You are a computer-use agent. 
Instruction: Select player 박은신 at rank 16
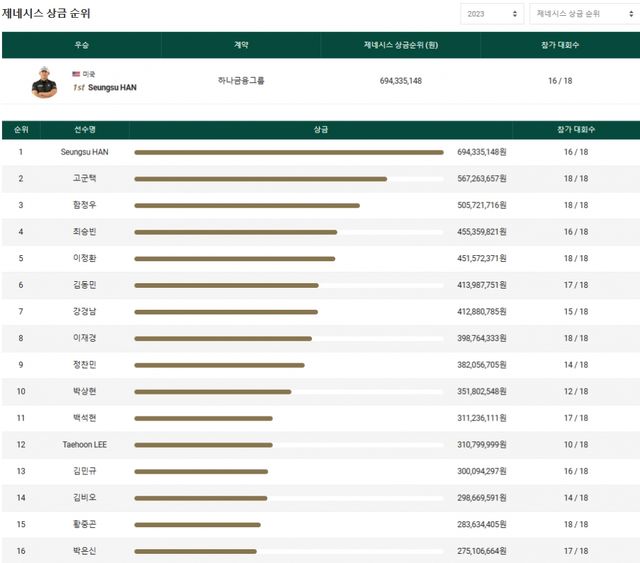click(x=85, y=550)
